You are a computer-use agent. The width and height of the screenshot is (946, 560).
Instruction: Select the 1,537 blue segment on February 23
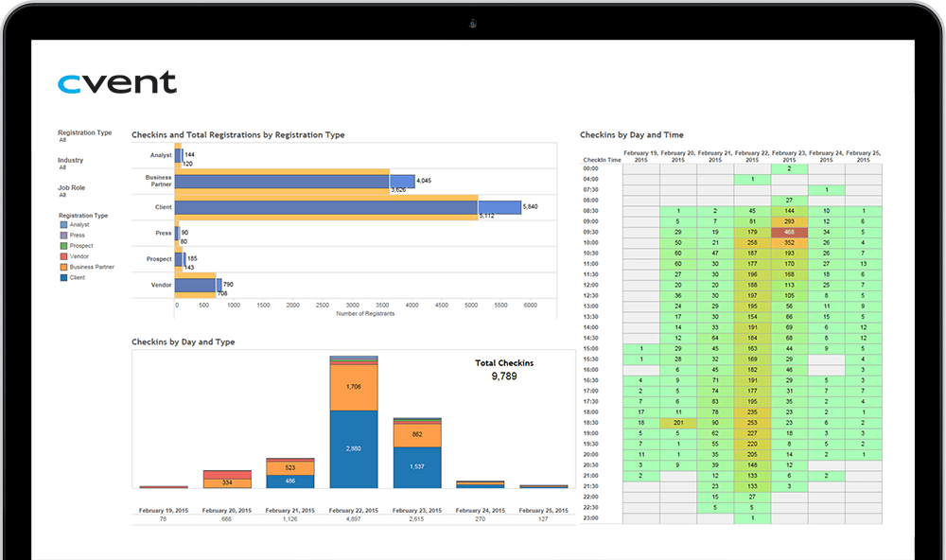[x=417, y=467]
